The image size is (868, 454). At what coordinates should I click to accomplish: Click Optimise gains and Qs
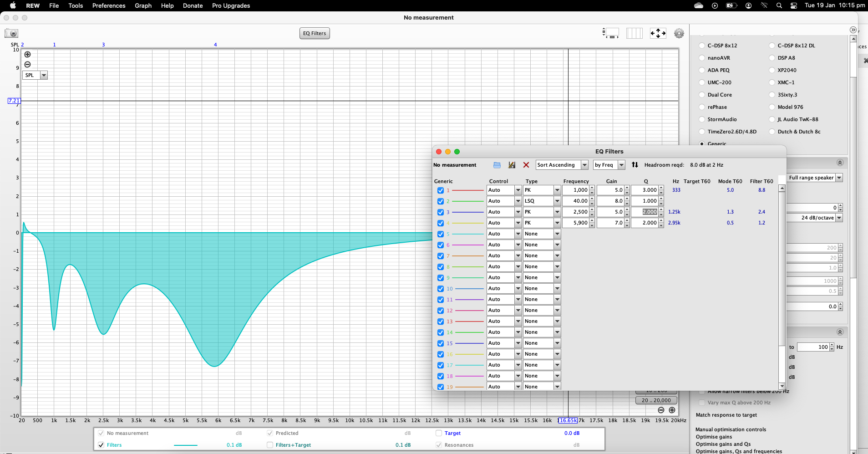(723, 444)
